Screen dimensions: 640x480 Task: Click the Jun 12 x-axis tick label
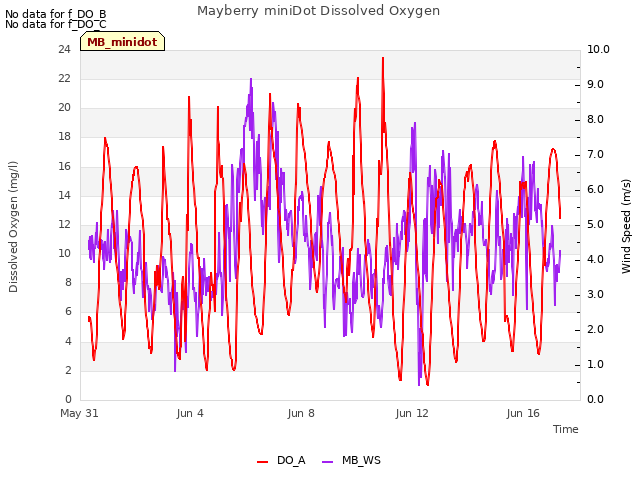[x=412, y=413]
